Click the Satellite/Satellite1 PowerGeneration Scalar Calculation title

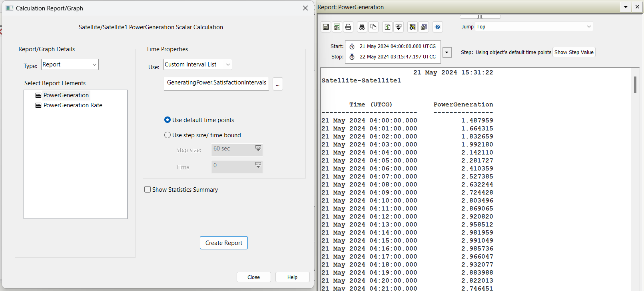(151, 27)
